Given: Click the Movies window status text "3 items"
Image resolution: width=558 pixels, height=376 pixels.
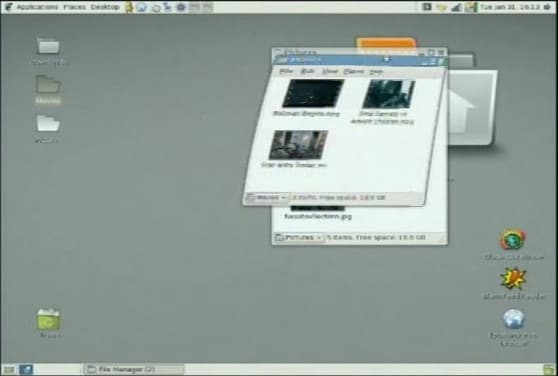Looking at the screenshot, I should (305, 197).
